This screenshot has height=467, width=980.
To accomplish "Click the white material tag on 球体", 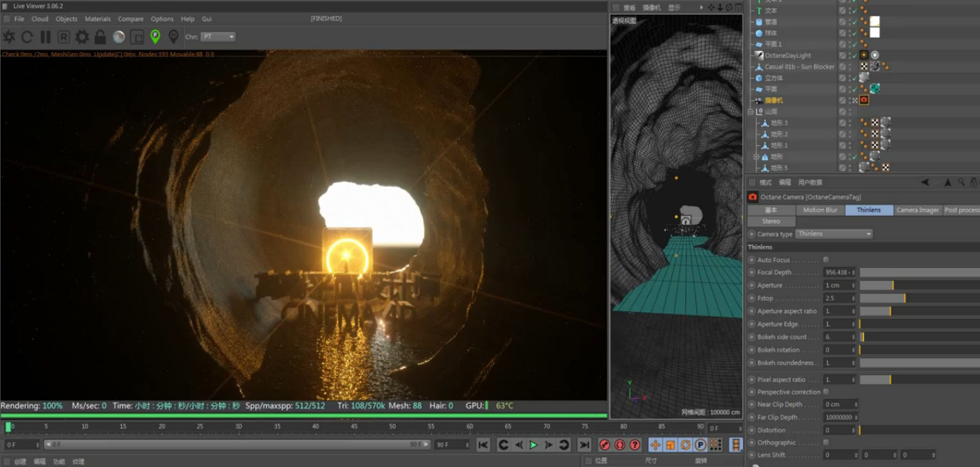I will (875, 33).
